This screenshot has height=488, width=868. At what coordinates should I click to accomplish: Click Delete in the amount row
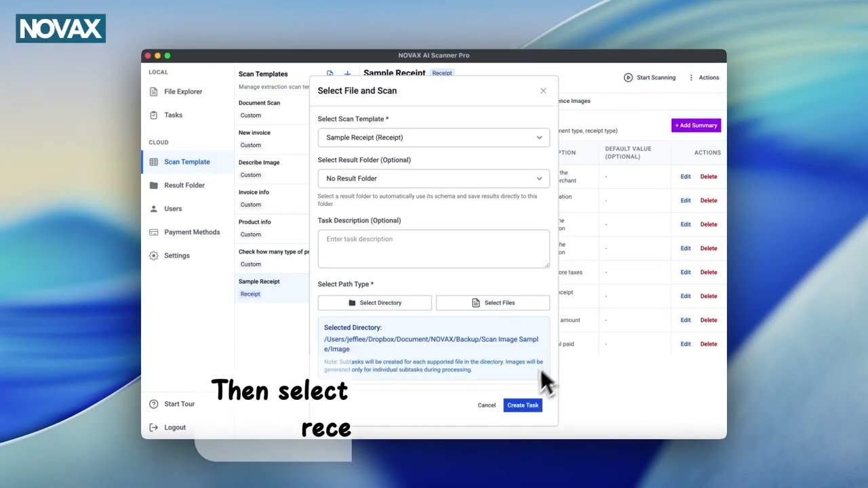click(709, 320)
